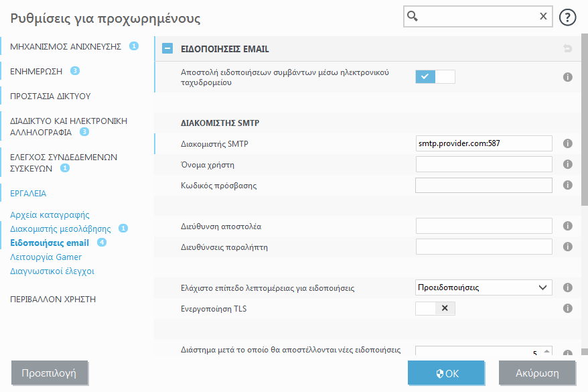Click the settings panel vertical scrollbar
The image size is (588, 392).
tap(583, 121)
